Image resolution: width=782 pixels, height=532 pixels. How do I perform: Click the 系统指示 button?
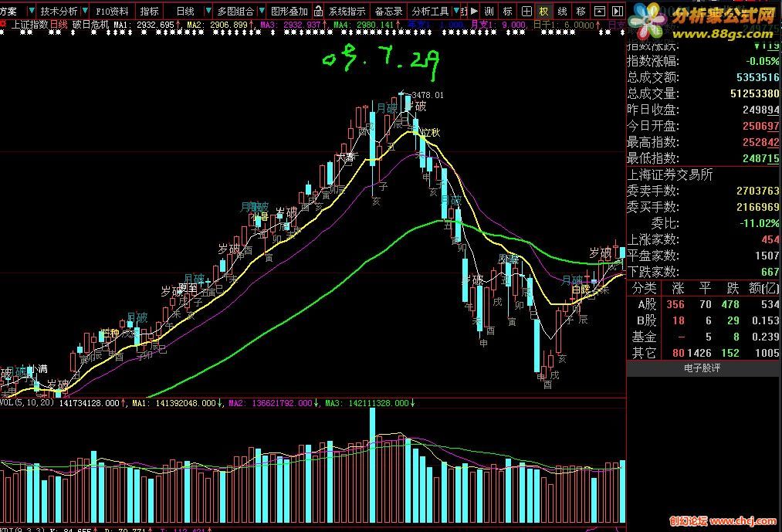pos(347,11)
